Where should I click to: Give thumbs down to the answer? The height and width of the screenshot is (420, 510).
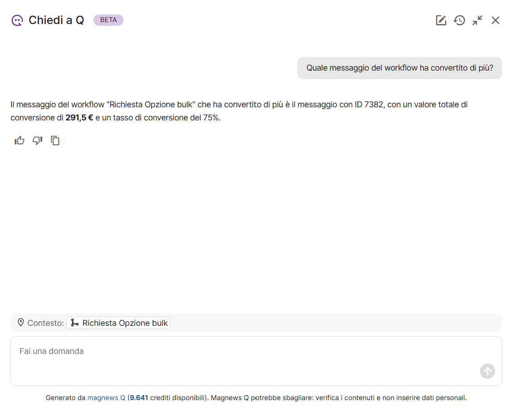tap(37, 141)
